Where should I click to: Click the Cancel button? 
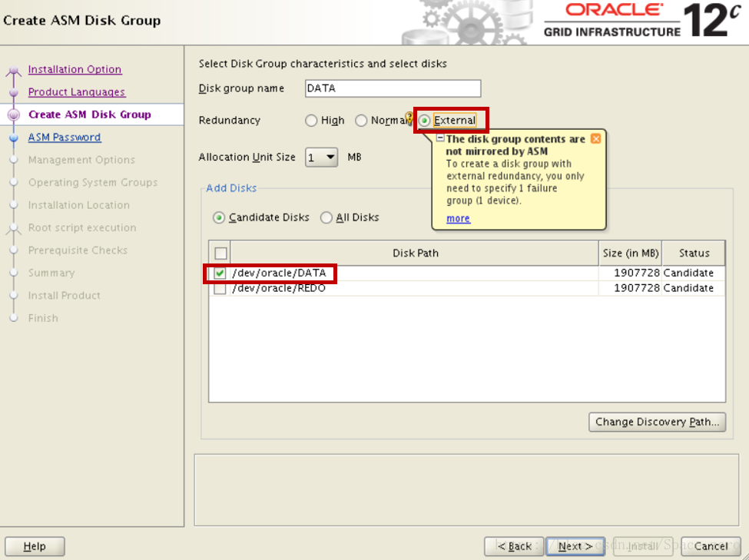coord(711,546)
